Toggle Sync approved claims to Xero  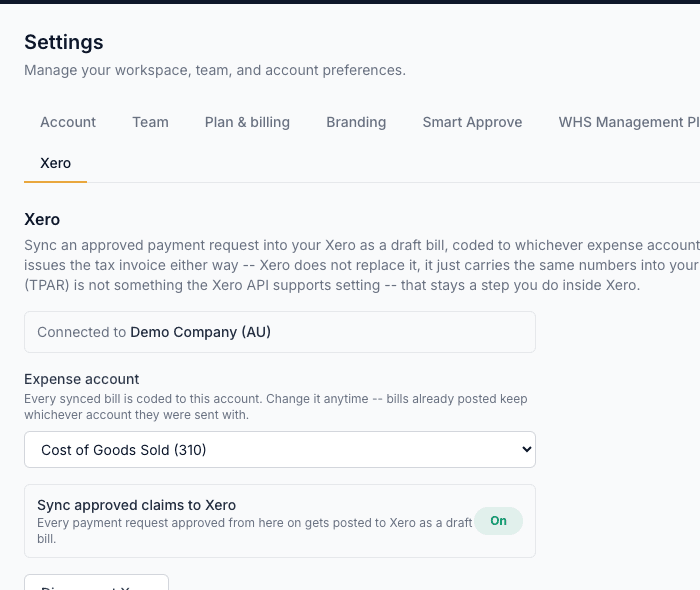[498, 521]
